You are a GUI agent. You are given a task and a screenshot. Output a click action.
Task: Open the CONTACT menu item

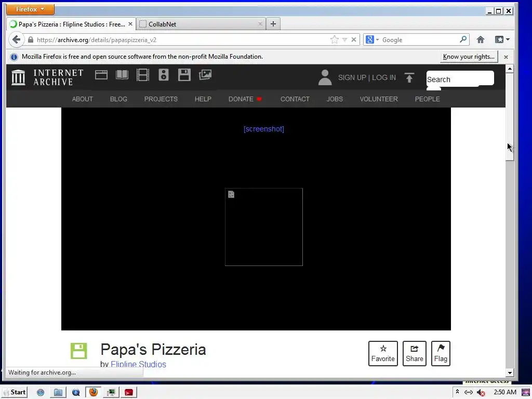click(x=295, y=99)
